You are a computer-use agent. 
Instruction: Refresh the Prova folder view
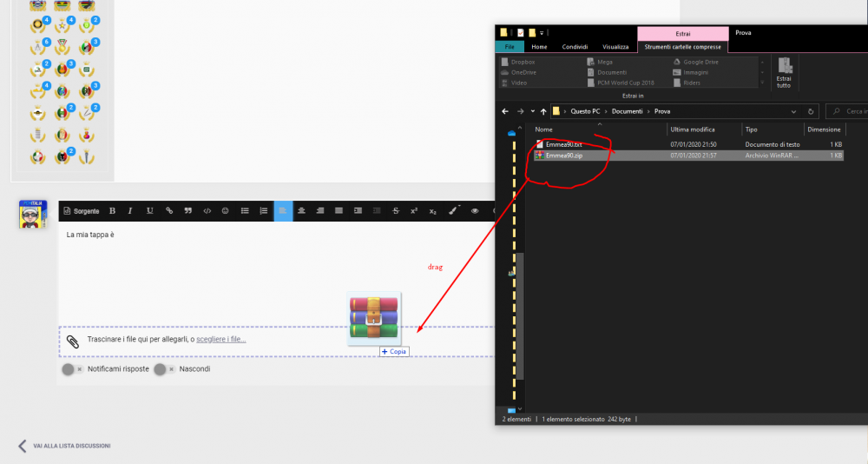[x=811, y=111]
